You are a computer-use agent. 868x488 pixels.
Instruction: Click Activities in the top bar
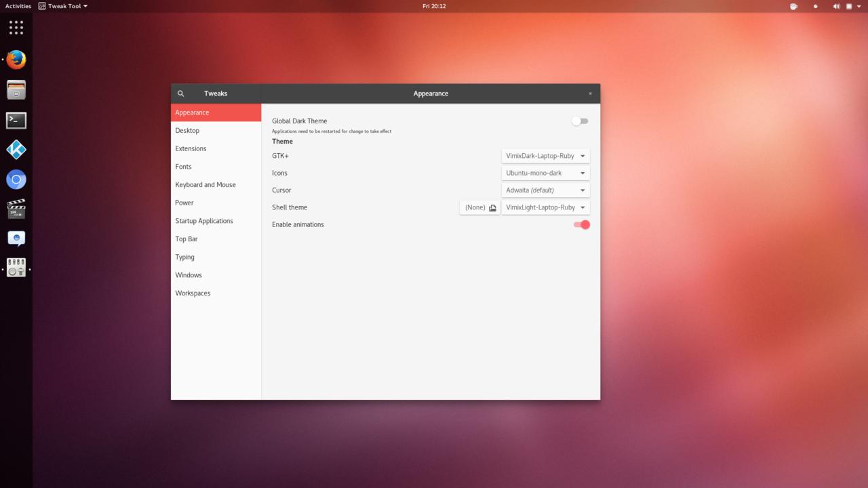(x=18, y=6)
